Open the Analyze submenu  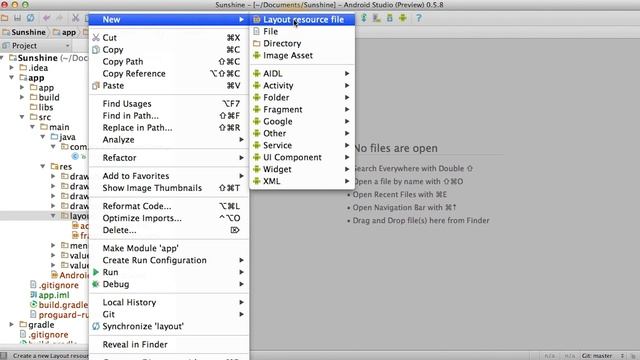pyautogui.click(x=169, y=140)
